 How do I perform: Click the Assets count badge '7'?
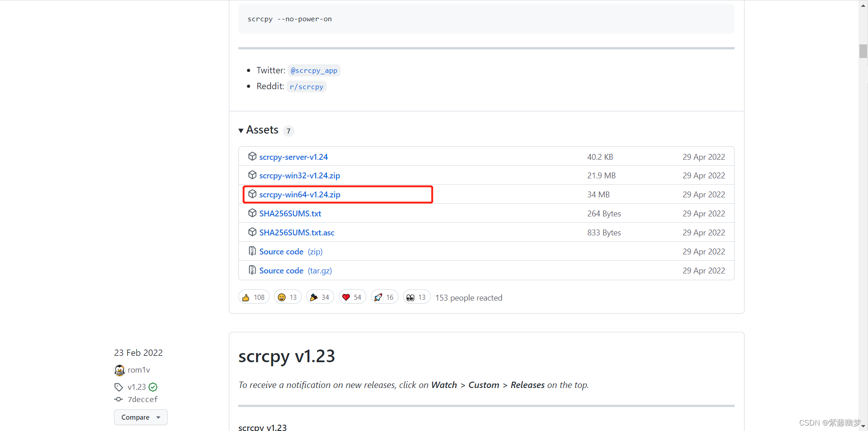(289, 131)
